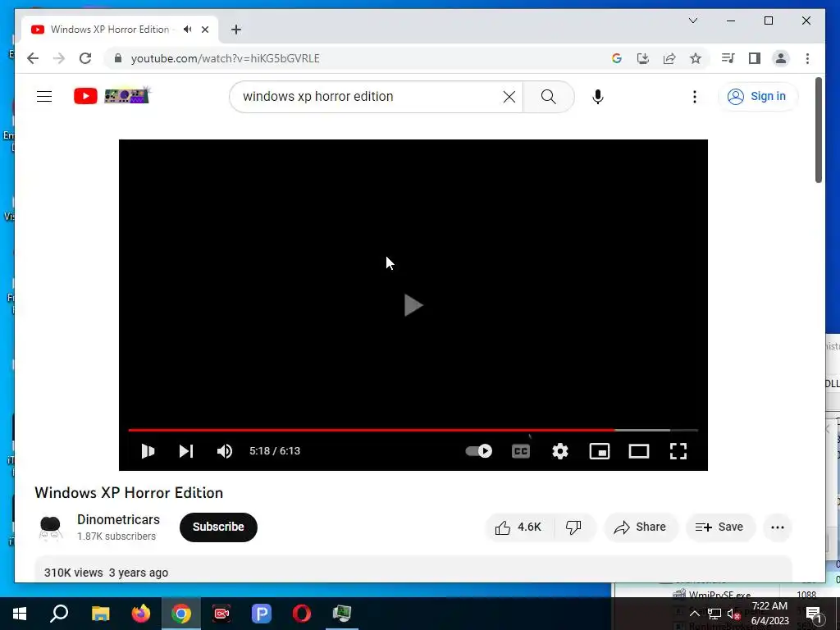Viewport: 840px width, 630px height.
Task: Open the Dinometricars channel avatar
Action: [50, 527]
